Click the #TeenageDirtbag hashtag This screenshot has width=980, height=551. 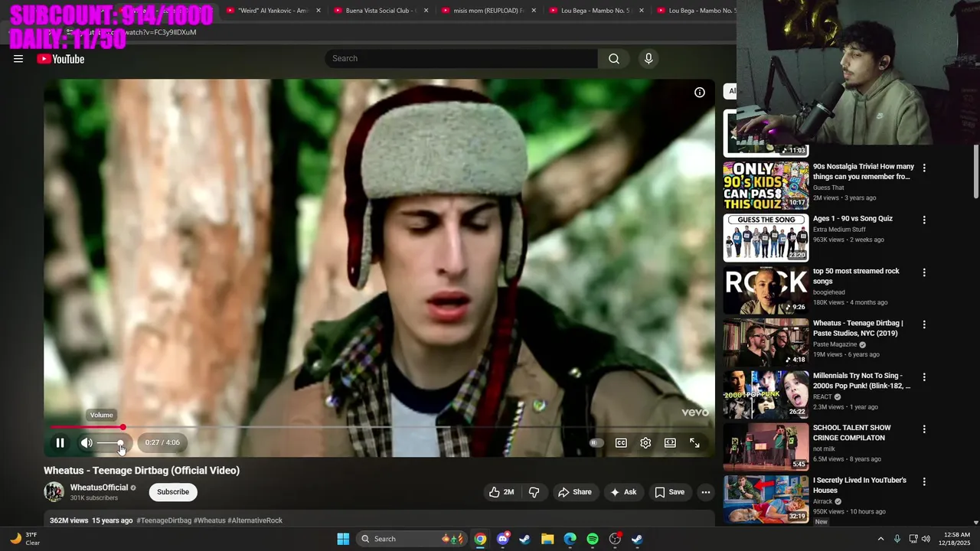(x=164, y=520)
